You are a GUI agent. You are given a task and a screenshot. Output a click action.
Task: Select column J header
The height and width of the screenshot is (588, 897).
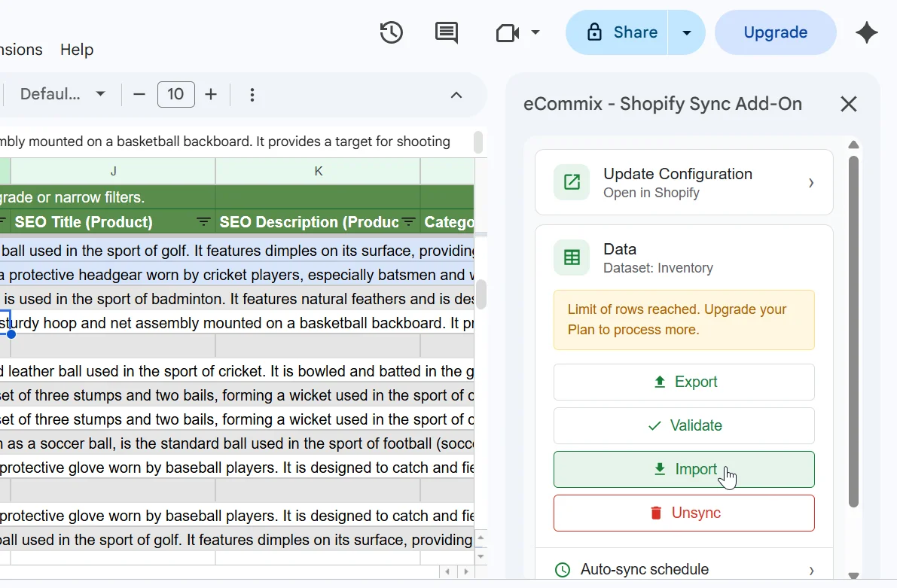click(x=113, y=171)
